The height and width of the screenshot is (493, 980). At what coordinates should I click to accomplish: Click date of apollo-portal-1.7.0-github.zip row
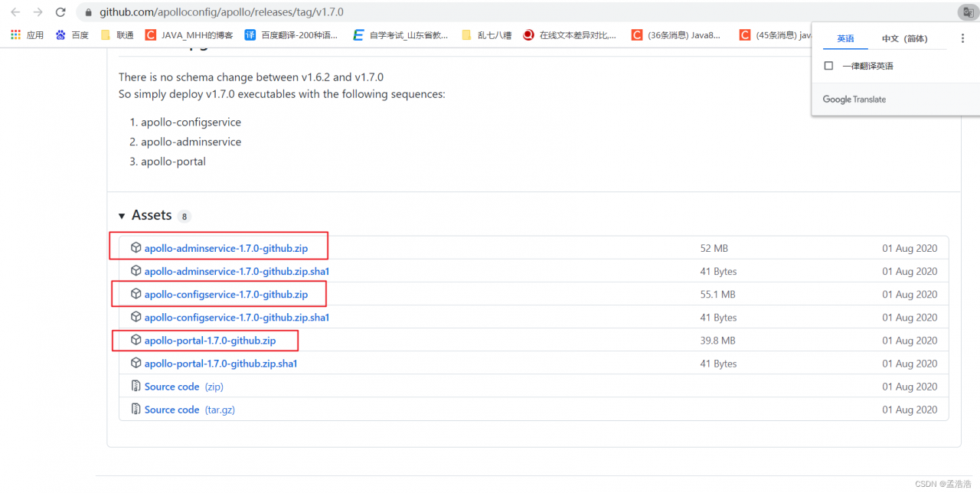pyautogui.click(x=910, y=340)
